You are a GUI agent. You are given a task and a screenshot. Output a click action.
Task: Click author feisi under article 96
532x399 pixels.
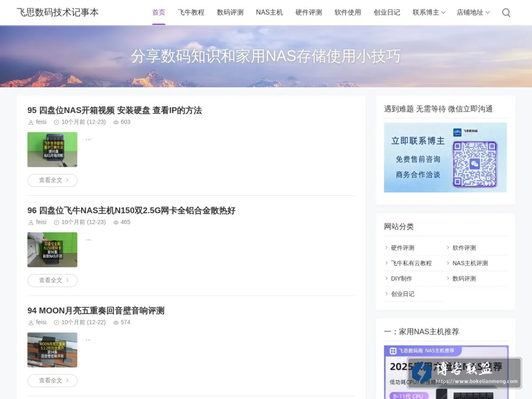pyautogui.click(x=41, y=222)
